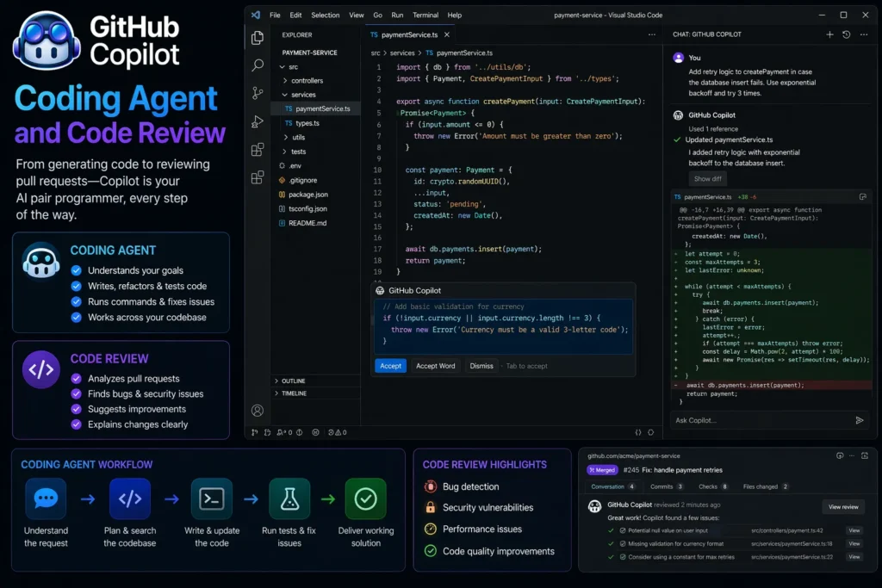Click the Understand the request chat bubble icon
Image resolution: width=882 pixels, height=588 pixels.
point(46,498)
